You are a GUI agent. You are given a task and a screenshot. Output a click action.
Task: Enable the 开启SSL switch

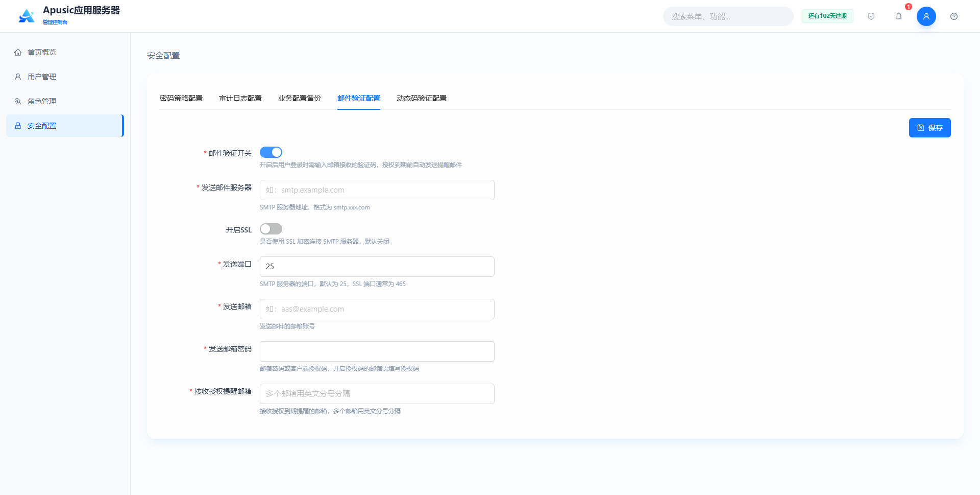(x=271, y=229)
